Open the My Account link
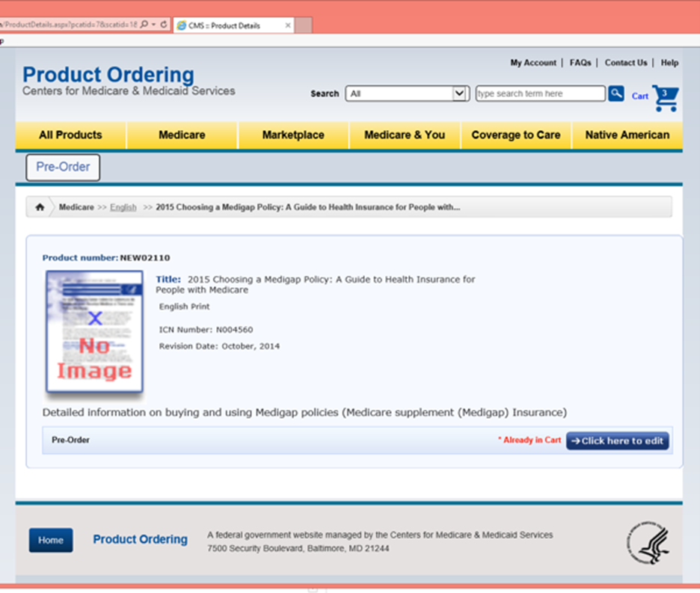The image size is (700, 593). [533, 63]
